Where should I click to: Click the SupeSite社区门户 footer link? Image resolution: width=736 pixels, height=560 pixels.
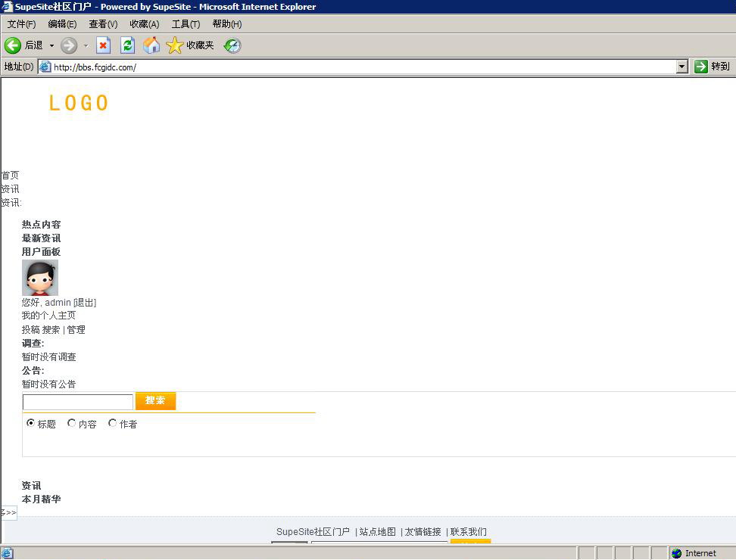[313, 532]
